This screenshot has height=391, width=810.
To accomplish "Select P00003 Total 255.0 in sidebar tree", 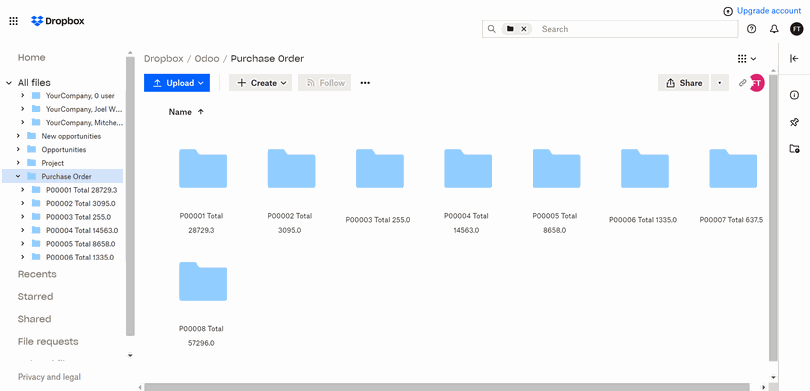I will 79,216.
